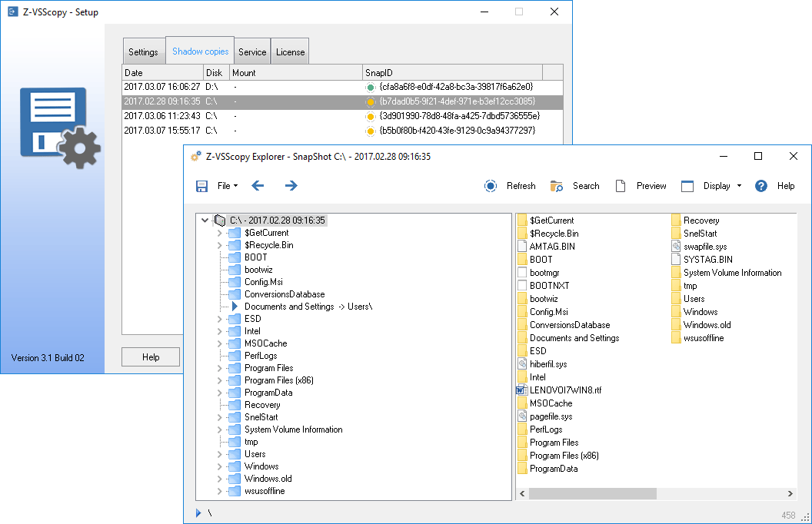The image size is (812, 524).
Task: Open the File dropdown menu
Action: (228, 186)
